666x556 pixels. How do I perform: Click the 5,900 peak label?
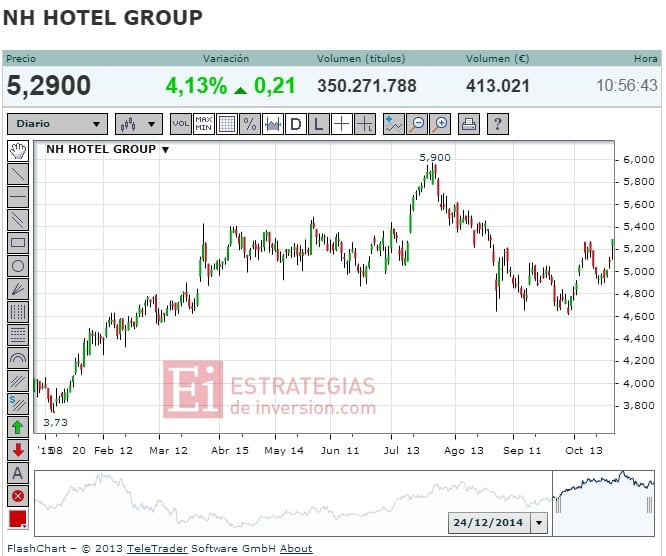coord(435,158)
